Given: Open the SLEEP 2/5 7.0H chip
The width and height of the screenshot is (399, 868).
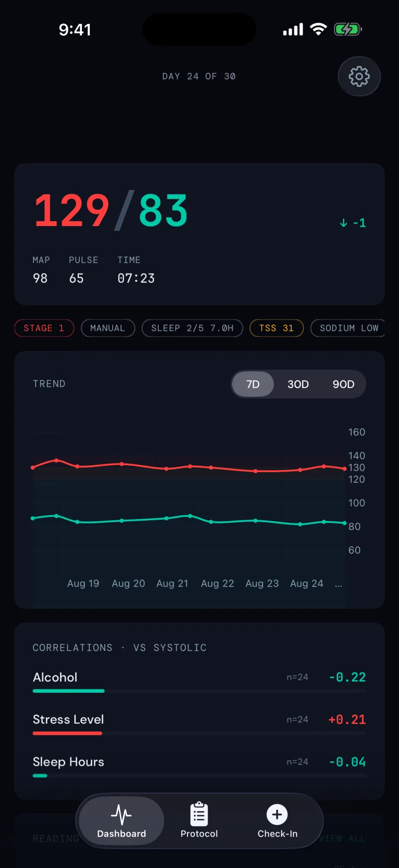Looking at the screenshot, I should (x=193, y=328).
